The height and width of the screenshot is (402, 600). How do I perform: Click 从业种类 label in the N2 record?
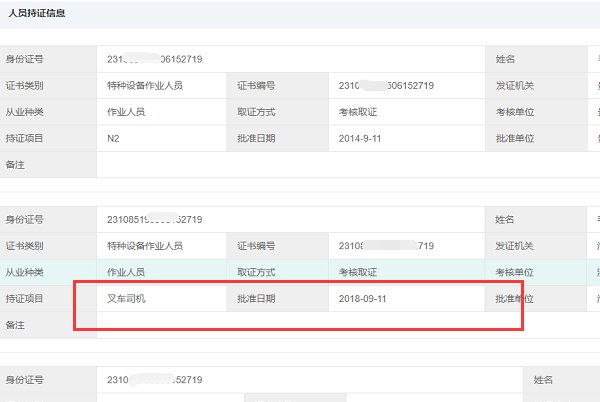[24, 112]
